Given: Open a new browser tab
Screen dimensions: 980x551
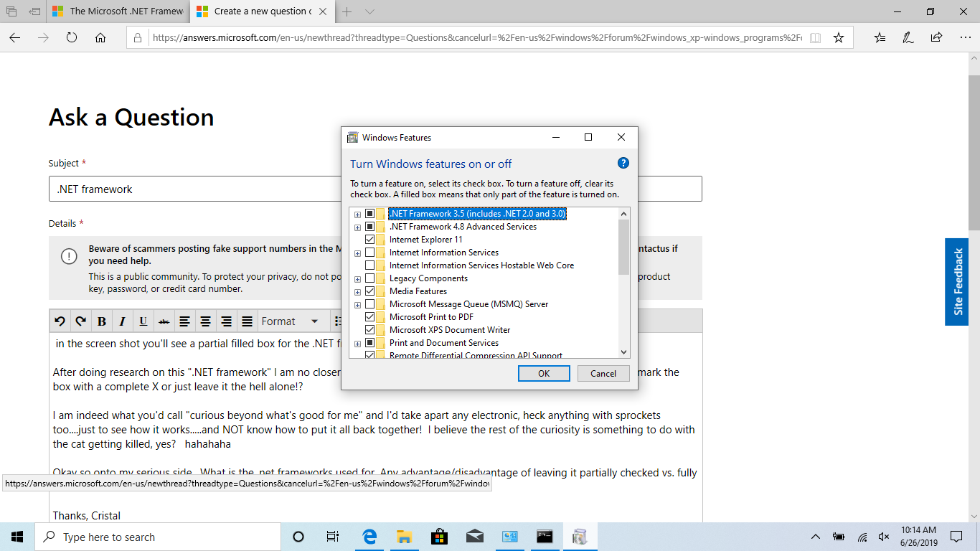Looking at the screenshot, I should [x=347, y=11].
